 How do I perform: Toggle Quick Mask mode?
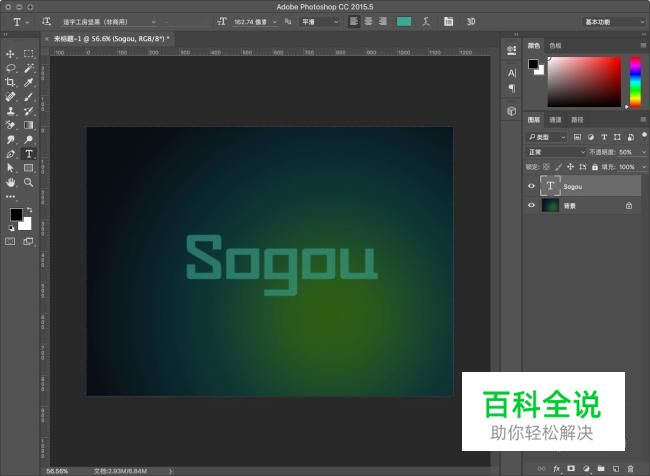click(10, 241)
